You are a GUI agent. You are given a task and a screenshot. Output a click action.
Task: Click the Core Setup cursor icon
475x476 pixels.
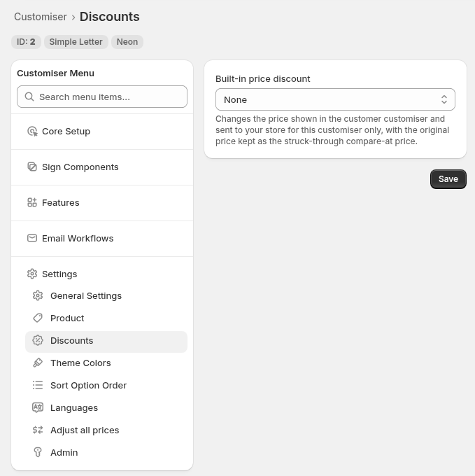click(32, 132)
